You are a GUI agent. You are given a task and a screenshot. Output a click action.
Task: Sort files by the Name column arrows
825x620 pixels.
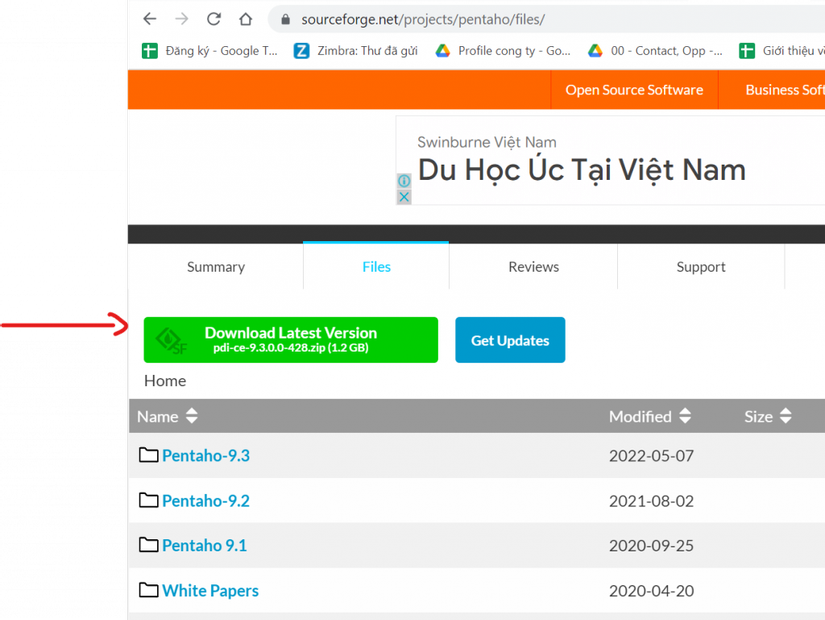[192, 416]
